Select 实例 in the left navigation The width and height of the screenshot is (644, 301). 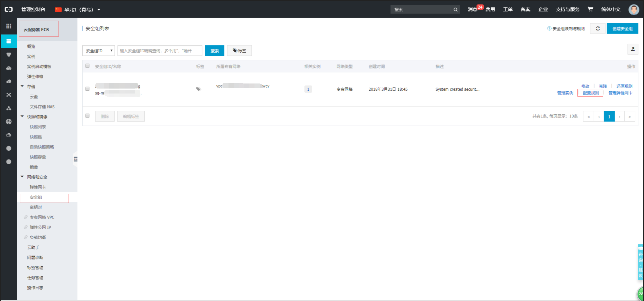pos(31,56)
